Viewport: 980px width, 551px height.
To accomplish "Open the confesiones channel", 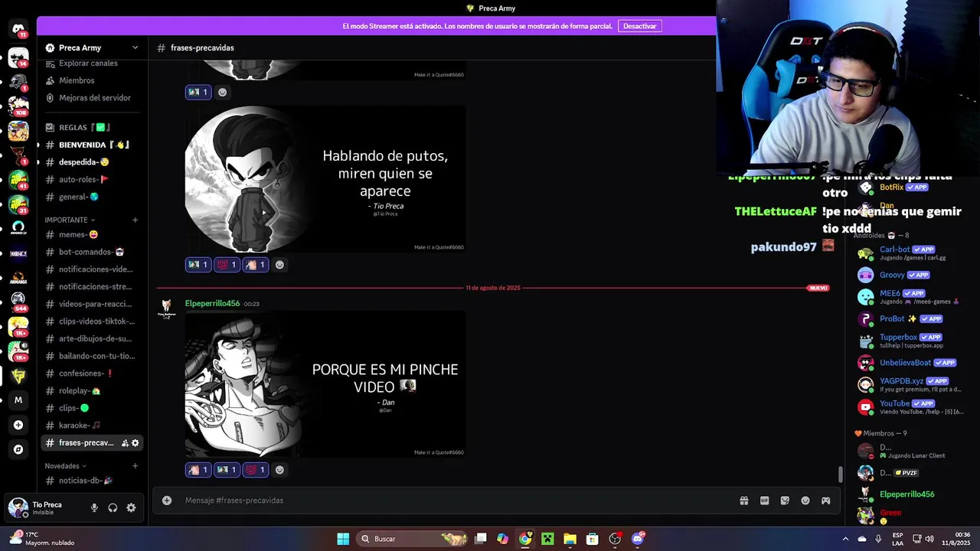I will coord(93,373).
